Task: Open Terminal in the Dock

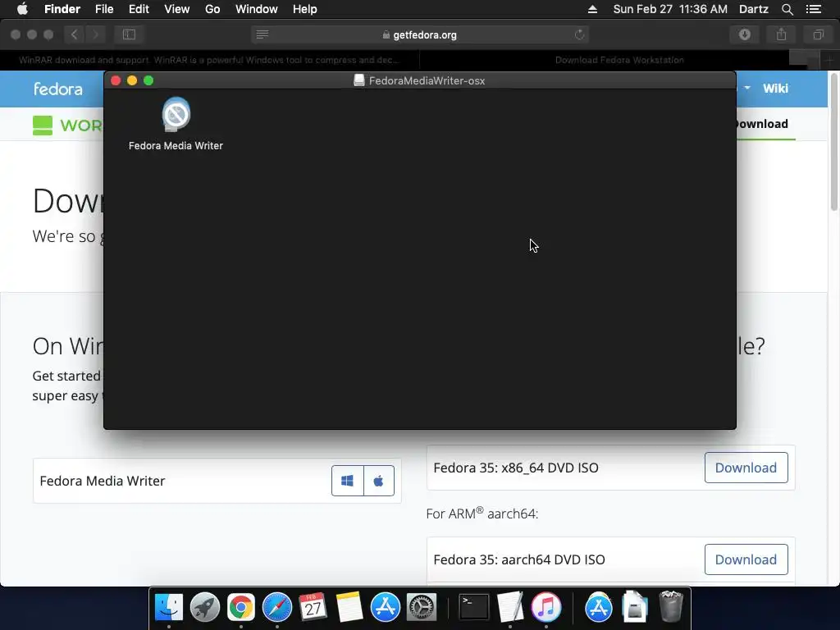Action: pos(474,608)
